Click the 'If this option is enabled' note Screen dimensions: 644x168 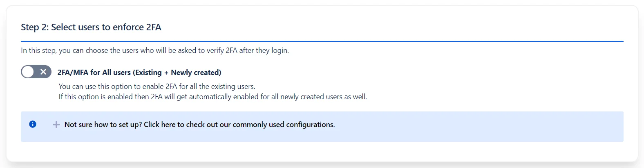pos(102,97)
